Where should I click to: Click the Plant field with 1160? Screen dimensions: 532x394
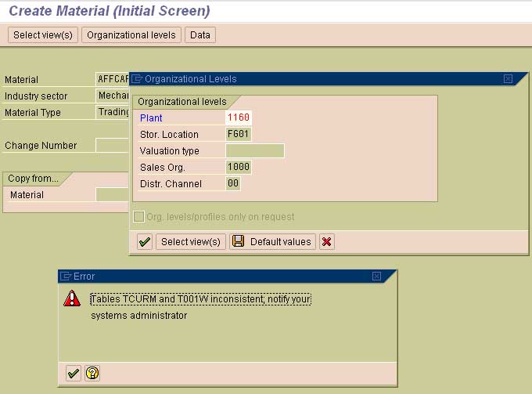point(239,117)
